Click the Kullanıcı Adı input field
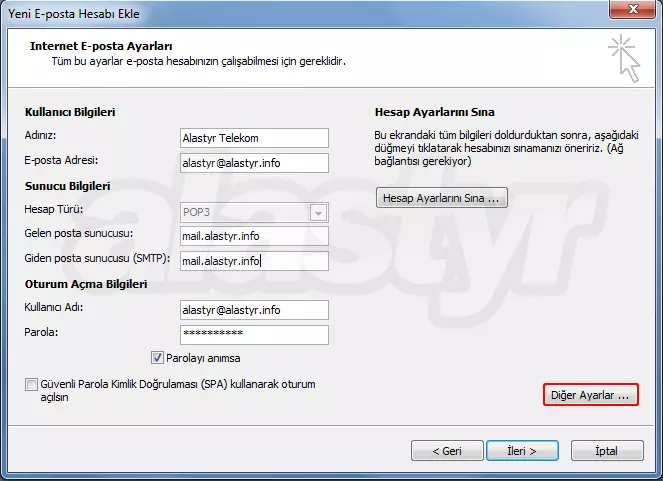The height and width of the screenshot is (481, 663). (254, 310)
